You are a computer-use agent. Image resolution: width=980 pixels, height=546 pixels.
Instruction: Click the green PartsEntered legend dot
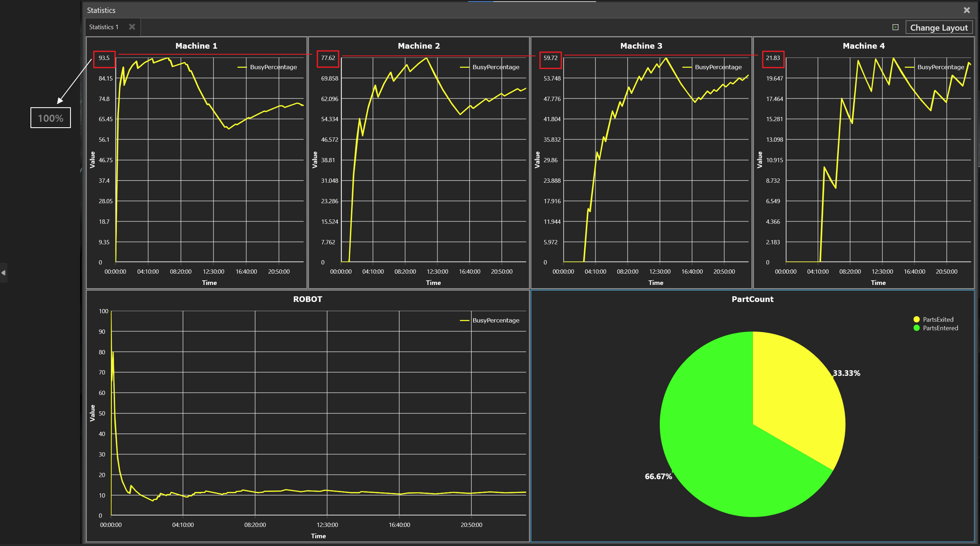(x=917, y=328)
